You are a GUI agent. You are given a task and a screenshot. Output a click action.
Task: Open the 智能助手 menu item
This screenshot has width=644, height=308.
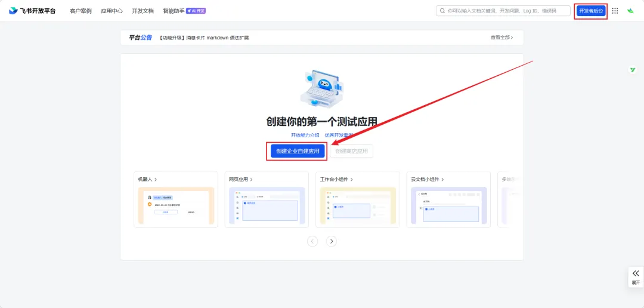pos(174,11)
